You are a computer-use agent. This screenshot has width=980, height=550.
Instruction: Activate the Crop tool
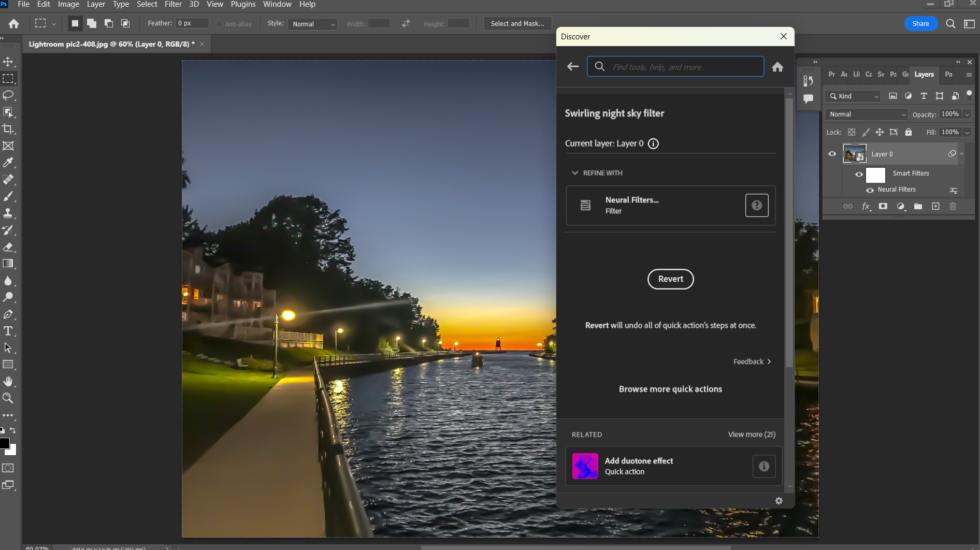click(x=8, y=129)
